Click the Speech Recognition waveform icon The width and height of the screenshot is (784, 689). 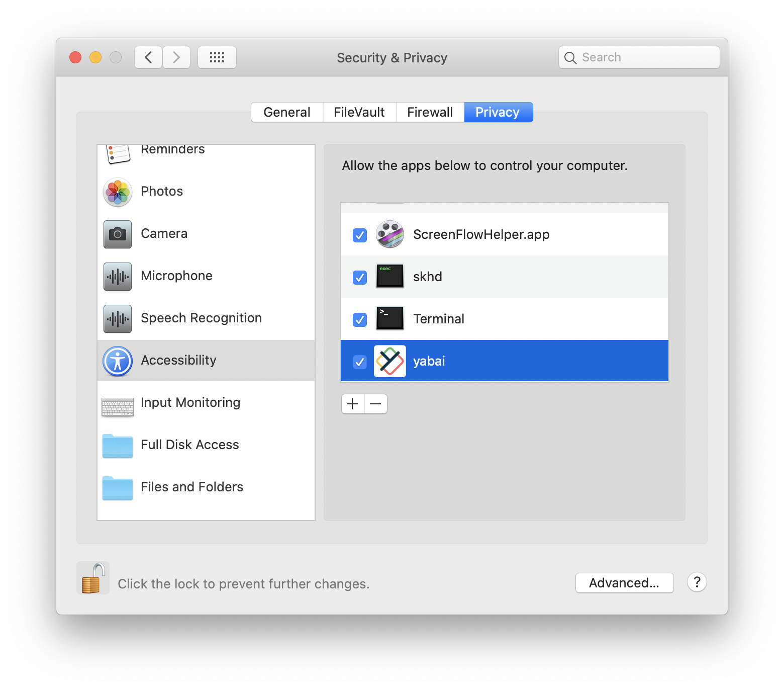[x=118, y=319]
